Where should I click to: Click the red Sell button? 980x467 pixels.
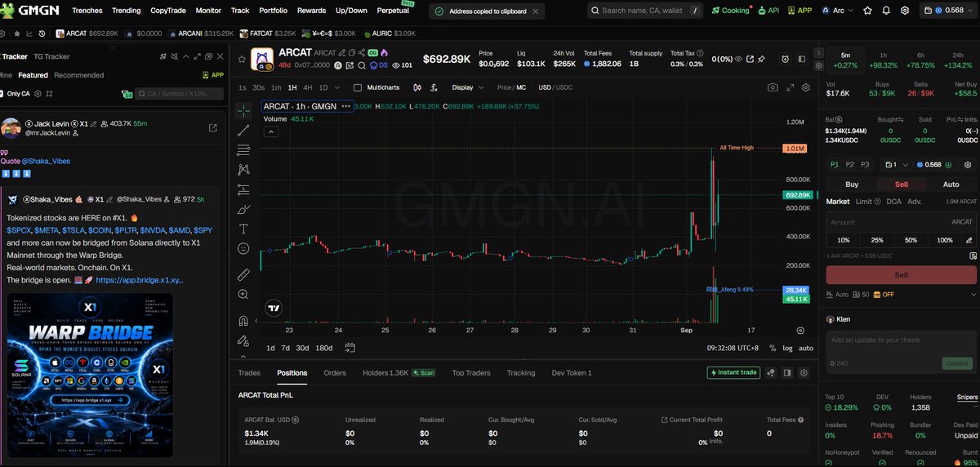902,275
